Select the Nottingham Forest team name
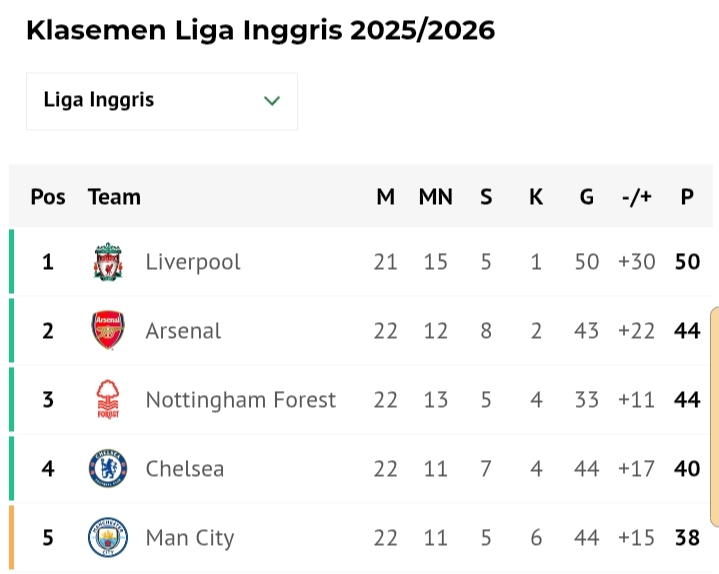The height and width of the screenshot is (574, 719). (x=240, y=400)
